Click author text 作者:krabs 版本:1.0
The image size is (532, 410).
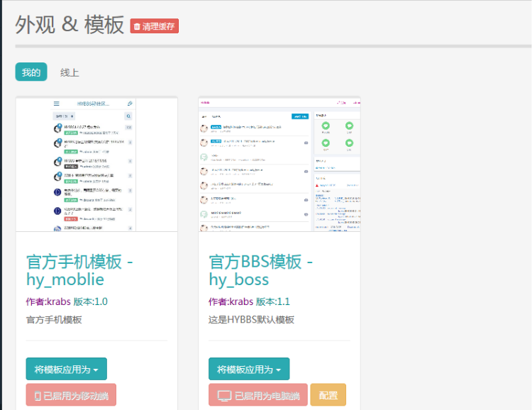[67, 301]
